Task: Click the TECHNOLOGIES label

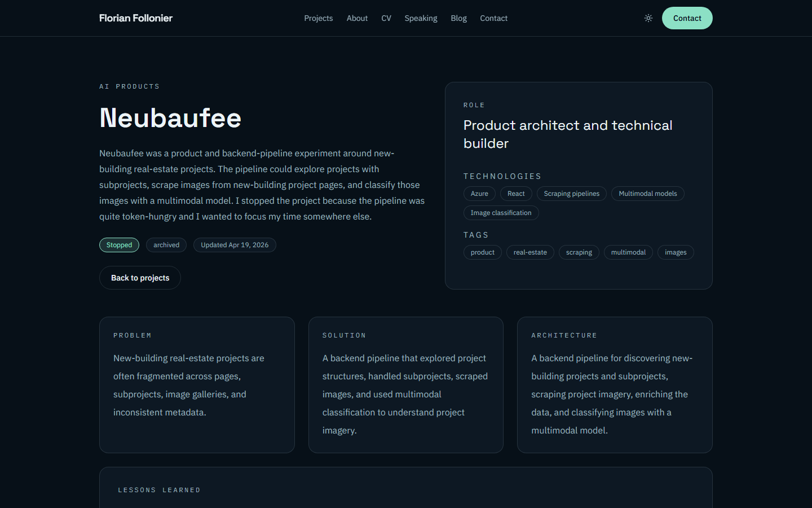Action: [502, 176]
